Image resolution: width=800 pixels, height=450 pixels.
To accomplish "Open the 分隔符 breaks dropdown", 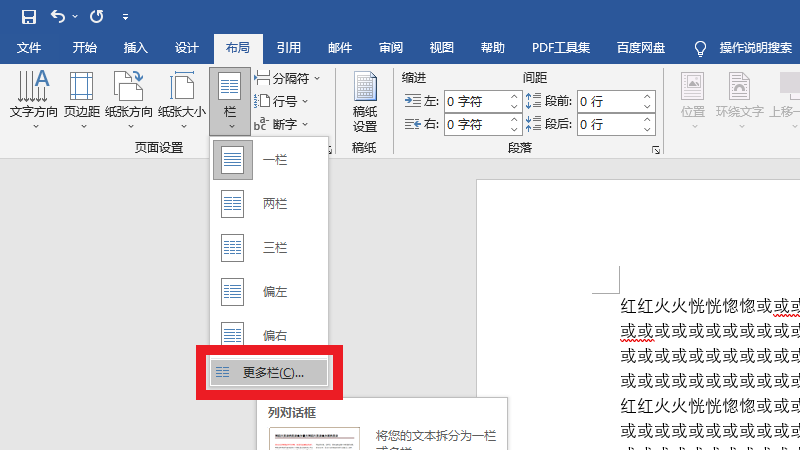I will click(287, 78).
